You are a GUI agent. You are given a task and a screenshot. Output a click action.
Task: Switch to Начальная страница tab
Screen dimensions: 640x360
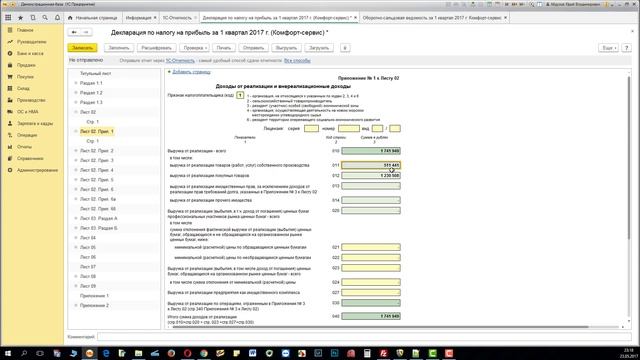93,18
